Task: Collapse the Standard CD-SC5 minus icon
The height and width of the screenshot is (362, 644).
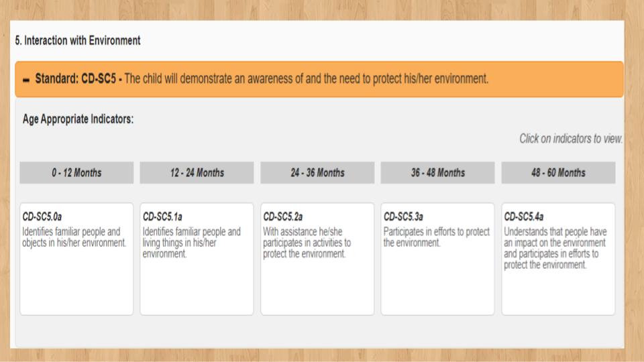Action: point(26,80)
